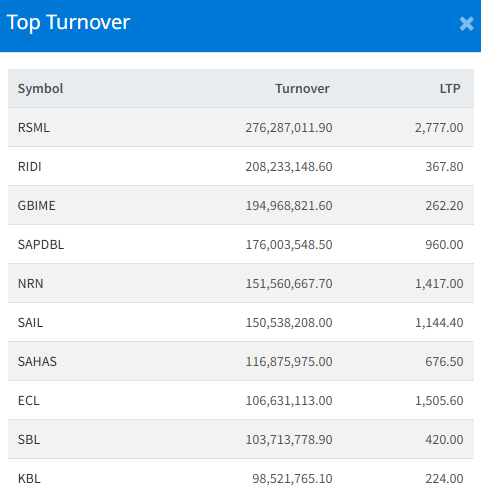Viewport: 481px width, 491px height.
Task: Open the SAPDBL symbol entry
Action: (41, 245)
